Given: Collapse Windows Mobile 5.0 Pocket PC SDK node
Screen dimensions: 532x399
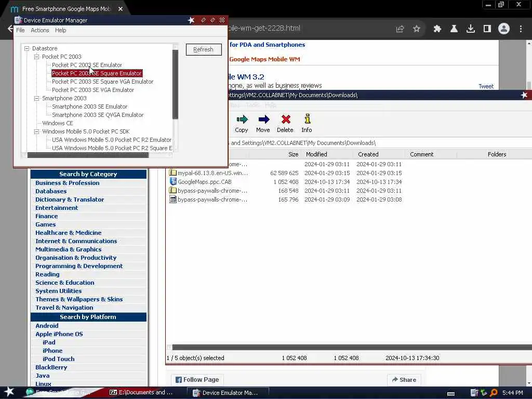Looking at the screenshot, I should pos(37,131).
